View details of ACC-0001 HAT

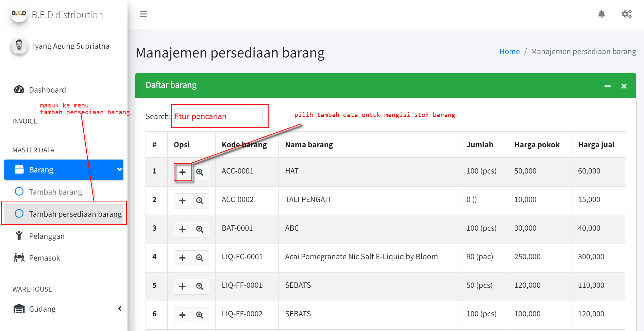click(200, 172)
